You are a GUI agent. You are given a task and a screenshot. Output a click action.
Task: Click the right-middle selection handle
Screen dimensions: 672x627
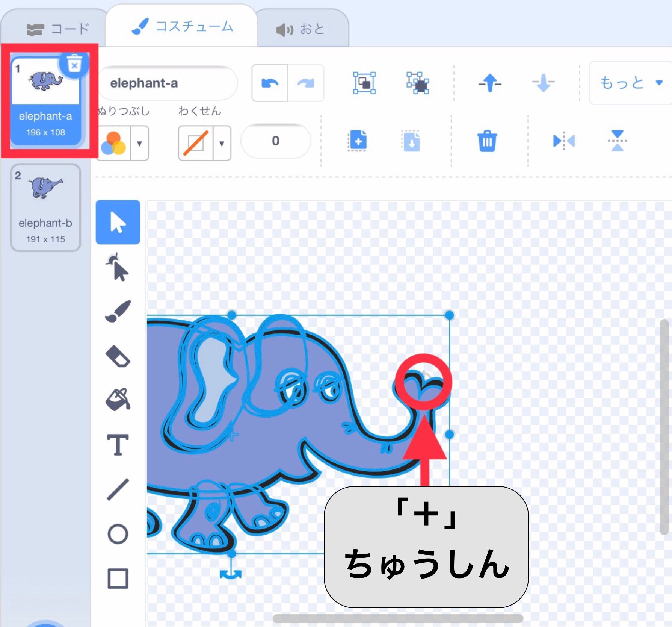(x=449, y=435)
